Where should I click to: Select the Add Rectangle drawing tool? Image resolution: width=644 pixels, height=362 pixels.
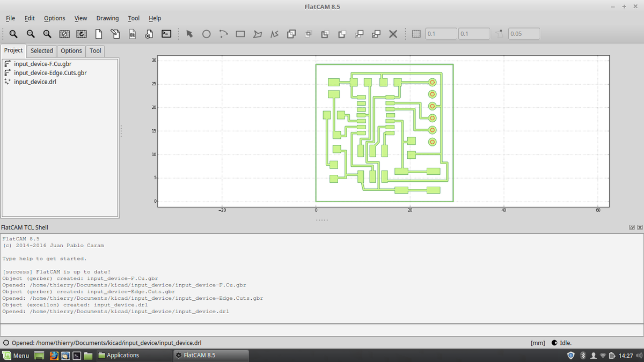coord(240,34)
